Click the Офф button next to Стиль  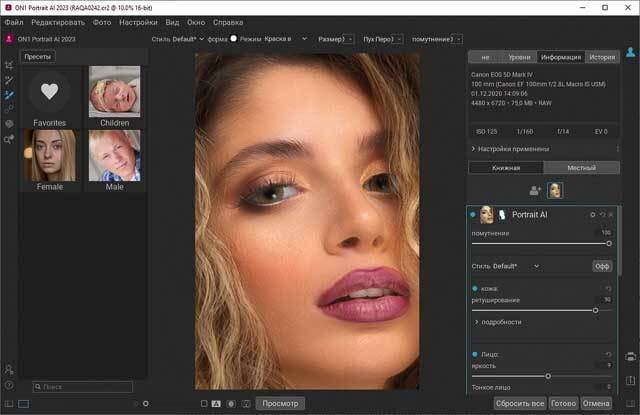(602, 266)
